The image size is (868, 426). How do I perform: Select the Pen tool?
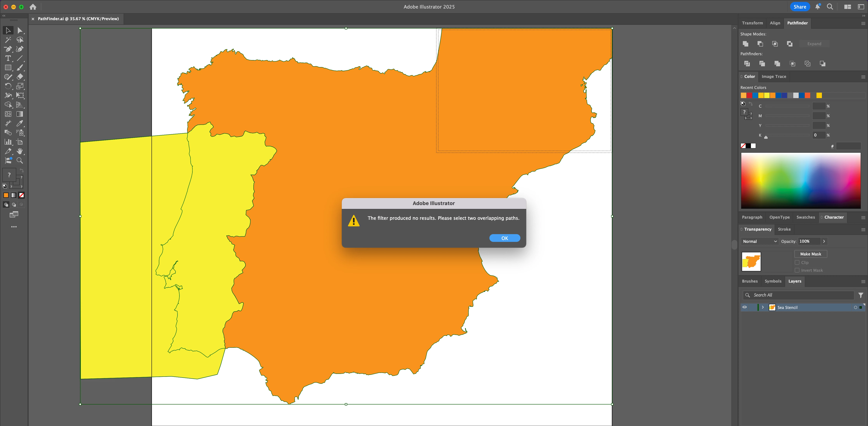8,49
